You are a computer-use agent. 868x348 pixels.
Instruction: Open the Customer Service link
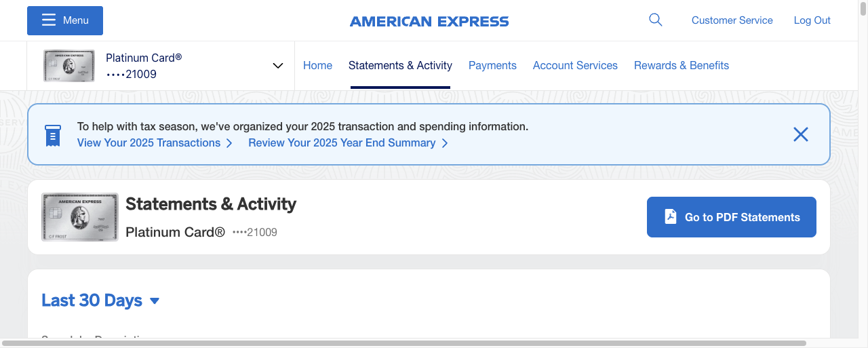pyautogui.click(x=732, y=20)
